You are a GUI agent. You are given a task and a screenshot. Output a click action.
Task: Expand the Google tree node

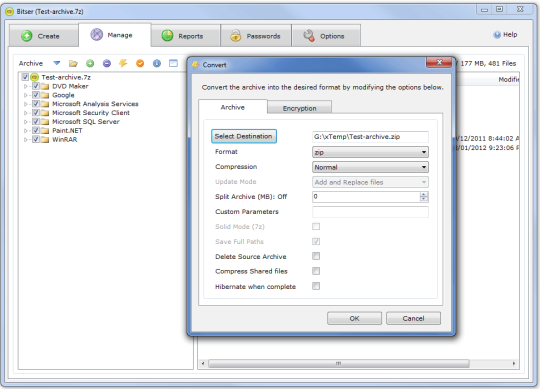(25, 95)
